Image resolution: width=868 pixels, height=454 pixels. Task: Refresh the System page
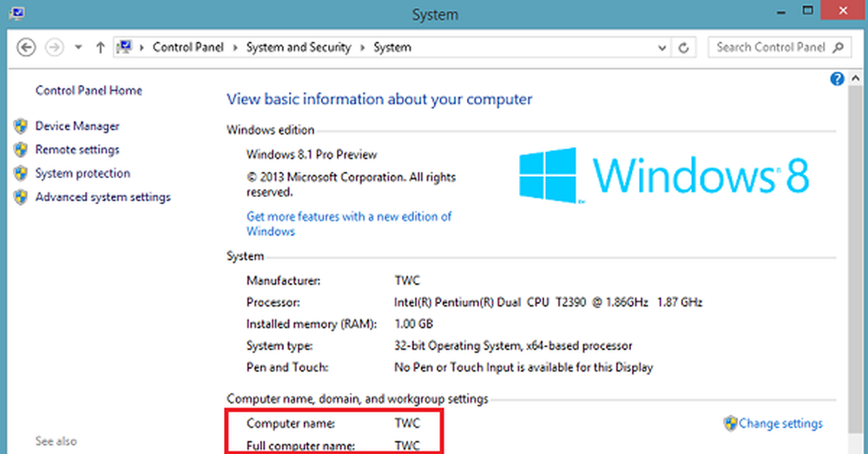(x=684, y=48)
